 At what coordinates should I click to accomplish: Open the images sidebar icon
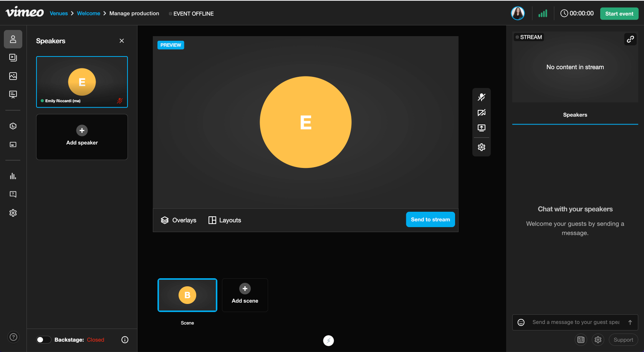tap(13, 76)
